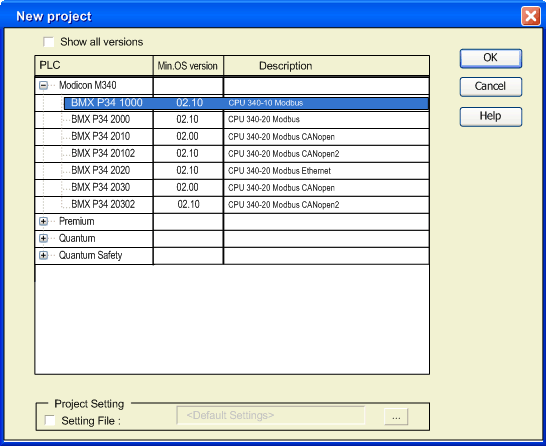Viewport: 547px width, 446px height.
Task: Open Help for the dialog
Action: [x=490, y=116]
